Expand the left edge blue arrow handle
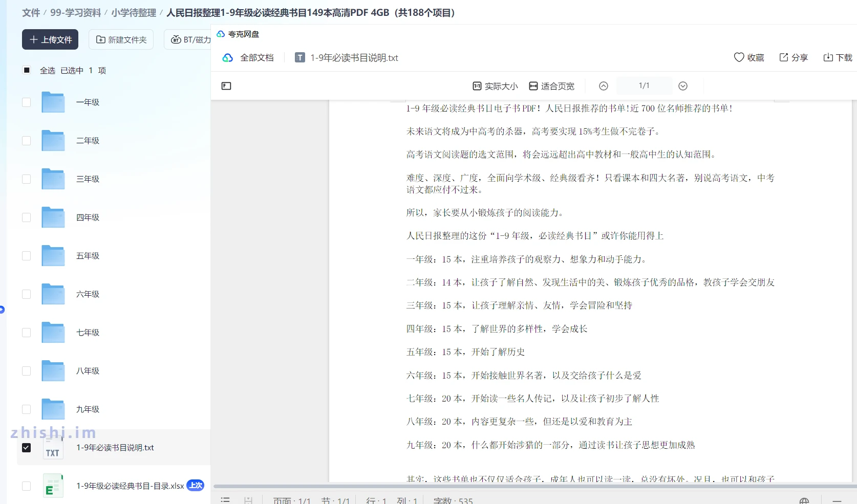The height and width of the screenshot is (504, 857). click(2, 310)
